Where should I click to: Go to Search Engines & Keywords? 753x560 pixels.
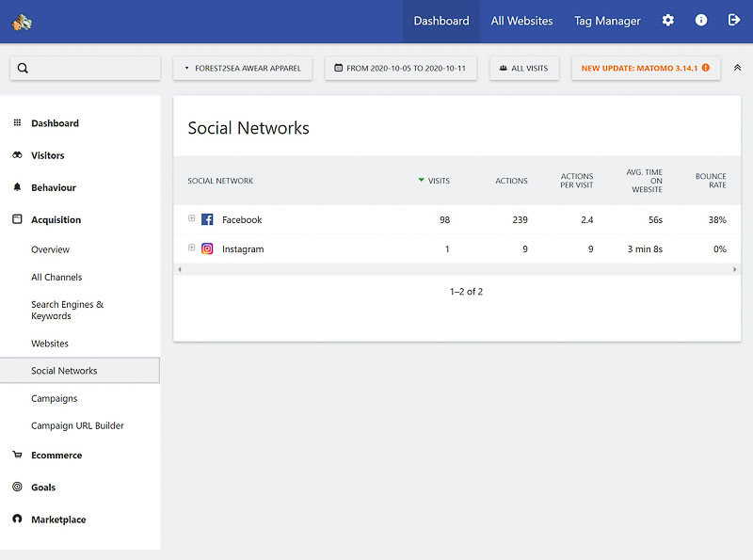click(x=67, y=311)
